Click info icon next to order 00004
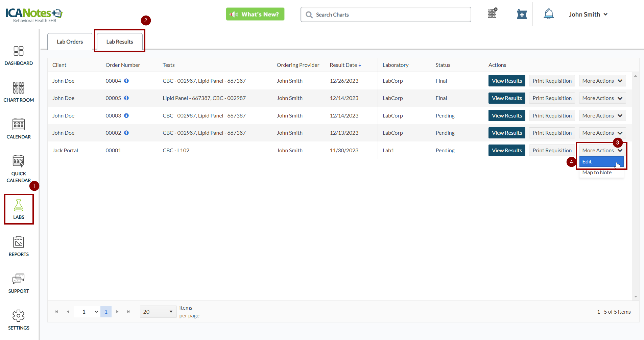Screen dimensions: 644x340 [x=126, y=81]
